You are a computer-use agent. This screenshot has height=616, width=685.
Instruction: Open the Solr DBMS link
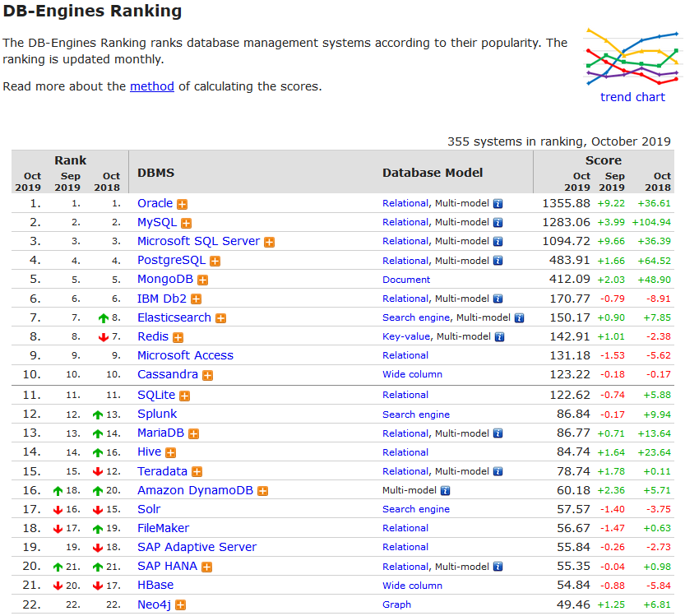[149, 509]
